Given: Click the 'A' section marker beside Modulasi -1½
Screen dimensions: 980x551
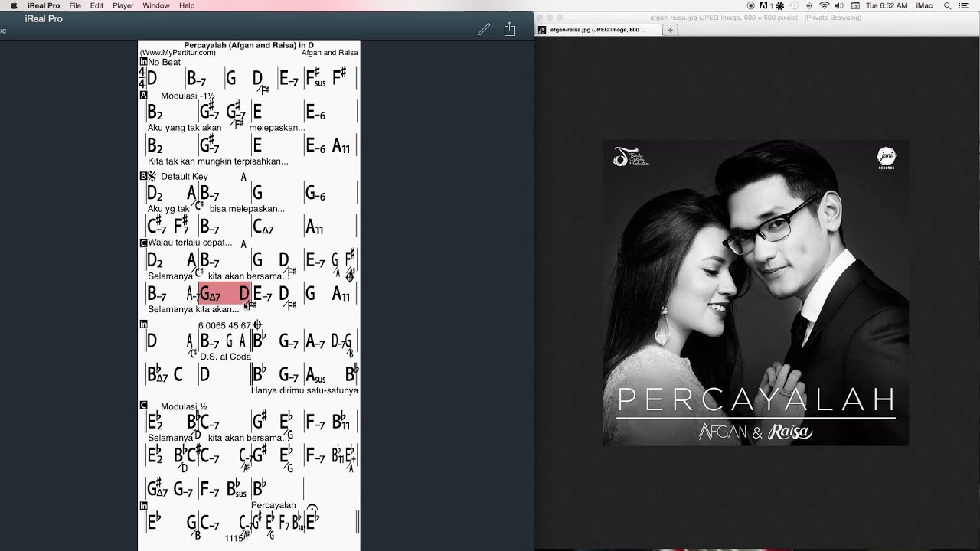Looking at the screenshot, I should (x=143, y=96).
